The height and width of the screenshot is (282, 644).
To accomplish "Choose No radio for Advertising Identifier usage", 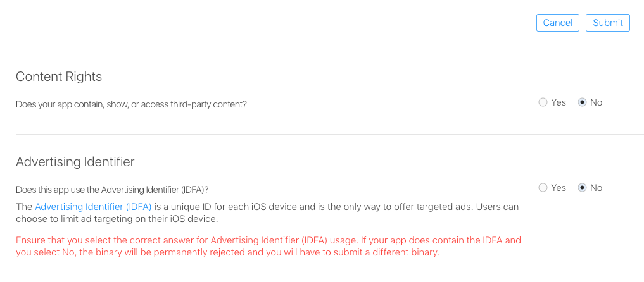I will (583, 188).
